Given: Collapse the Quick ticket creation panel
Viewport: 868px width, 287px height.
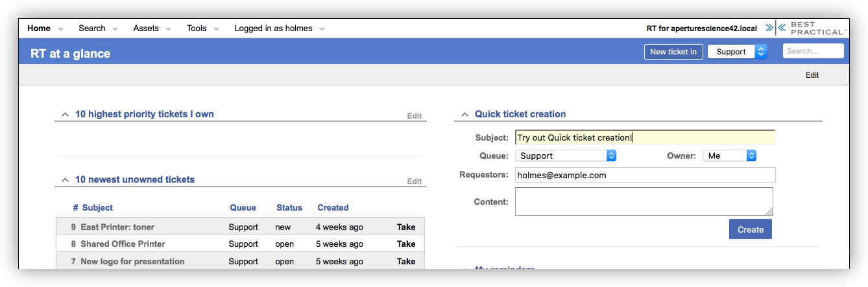Looking at the screenshot, I should pyautogui.click(x=464, y=115).
